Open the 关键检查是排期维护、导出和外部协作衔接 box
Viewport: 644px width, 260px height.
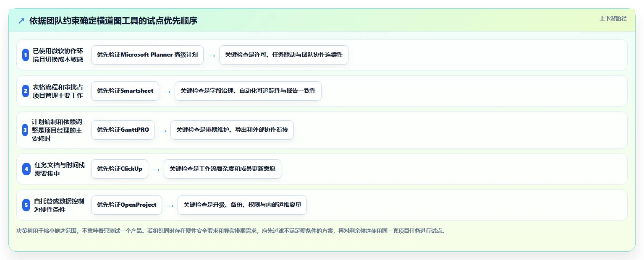[232, 130]
